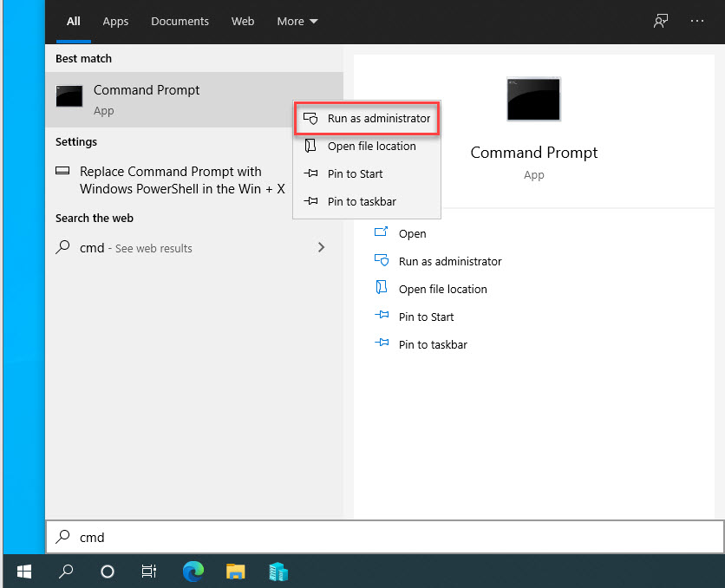725x588 pixels.
Task: Choose Open file location in context menu
Action: 367,146
